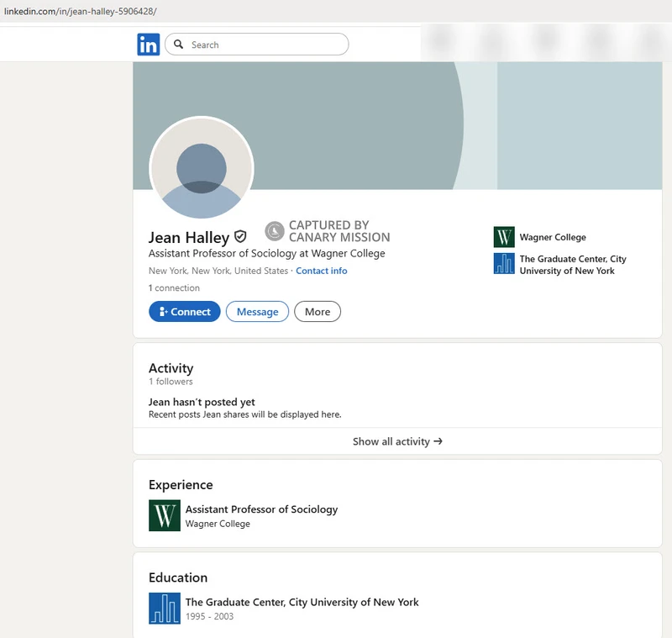Click the search magnifier icon

(x=179, y=45)
